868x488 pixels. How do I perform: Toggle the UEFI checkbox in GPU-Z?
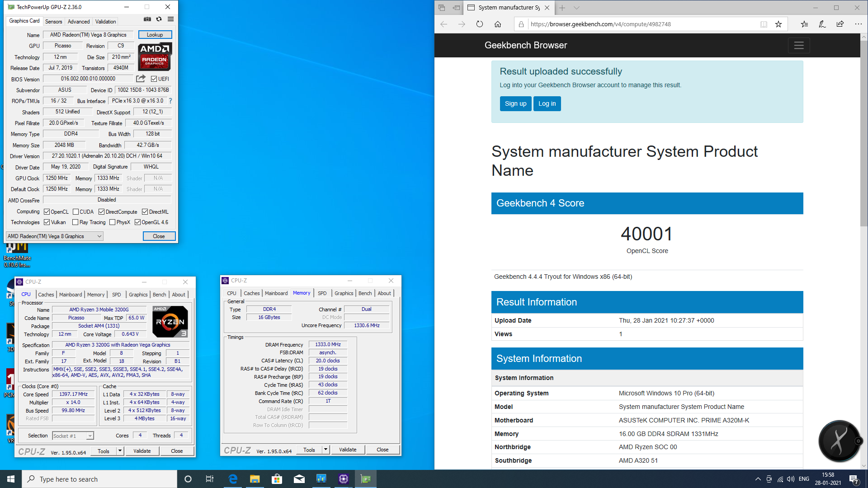[x=154, y=79]
